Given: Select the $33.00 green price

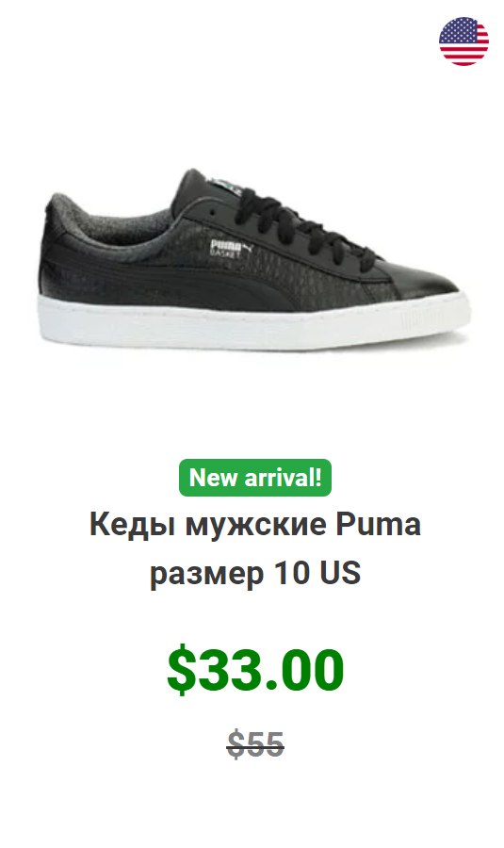Looking at the screenshot, I should pyautogui.click(x=255, y=670).
